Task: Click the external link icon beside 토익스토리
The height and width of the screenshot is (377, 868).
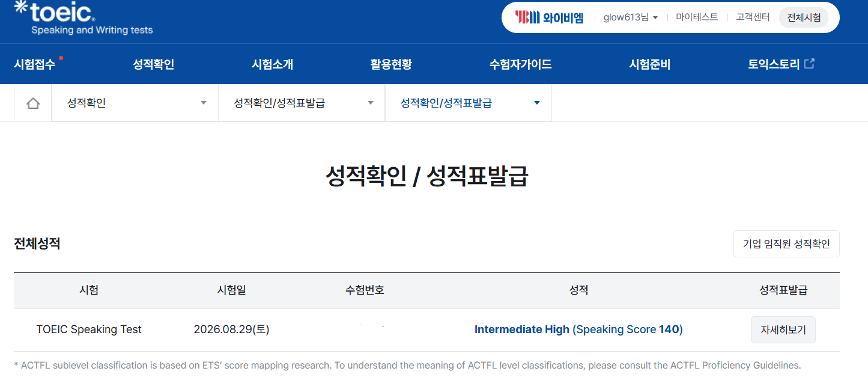Action: [x=810, y=64]
